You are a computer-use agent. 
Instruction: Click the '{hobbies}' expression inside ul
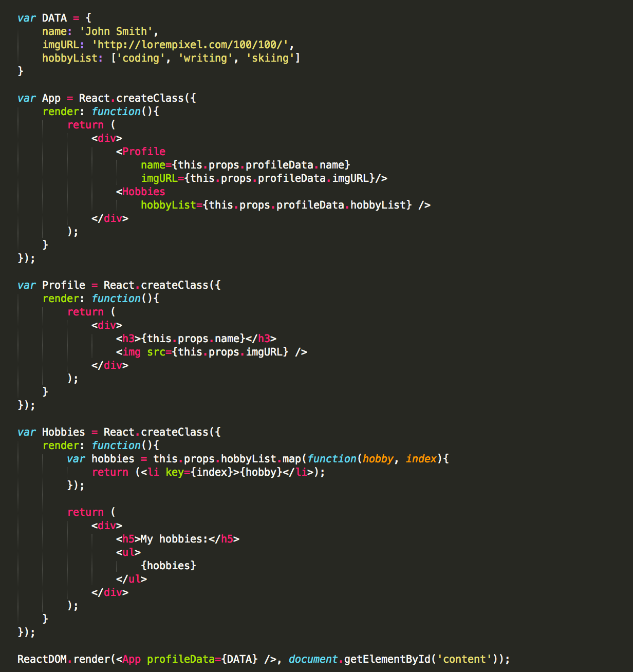point(169,566)
